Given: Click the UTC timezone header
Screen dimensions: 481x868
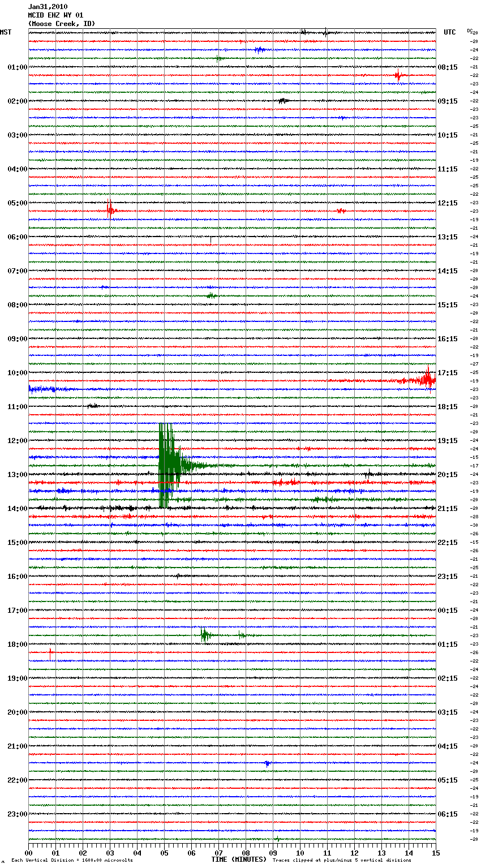Looking at the screenshot, I should point(450,32).
